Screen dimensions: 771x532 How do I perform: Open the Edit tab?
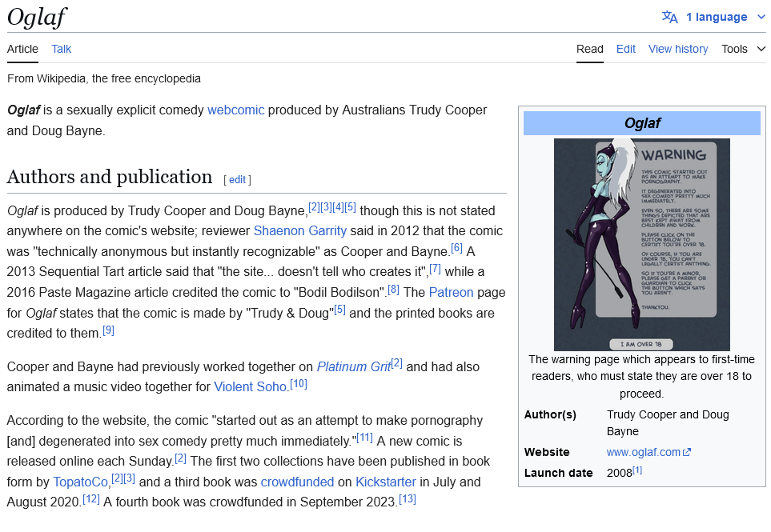coord(626,49)
